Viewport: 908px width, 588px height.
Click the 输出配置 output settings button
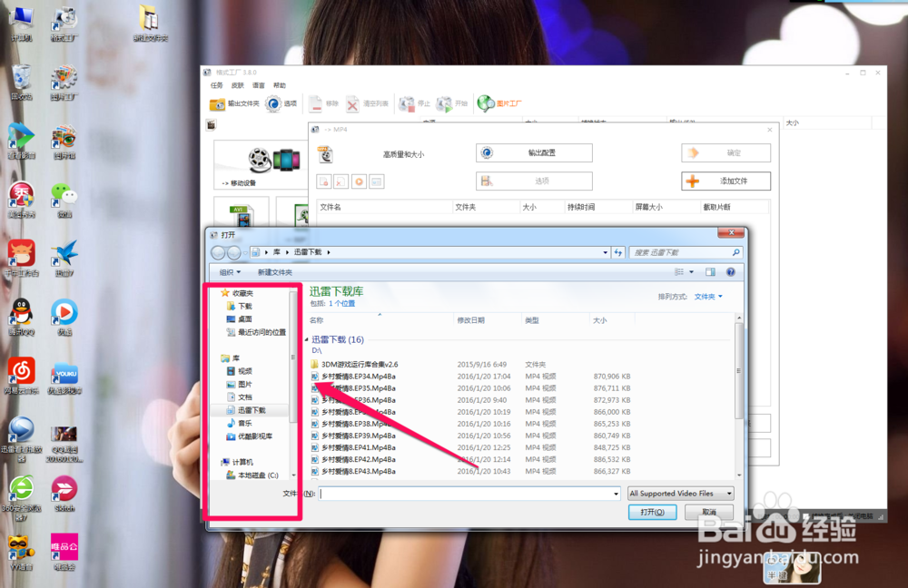coord(534,152)
